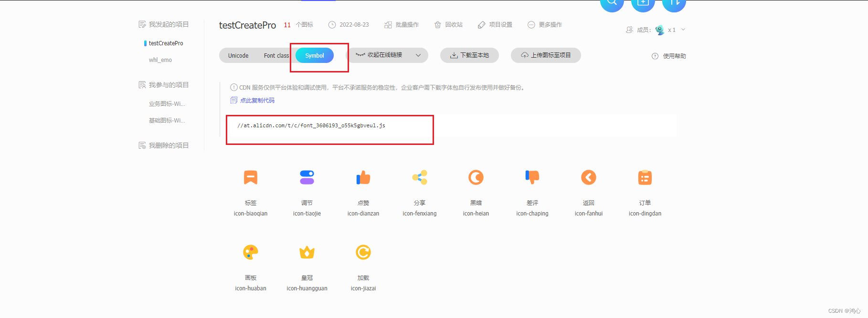Image resolution: width=868 pixels, height=318 pixels.
Task: Click the 更多操作 ellipsis icon
Action: tap(531, 25)
